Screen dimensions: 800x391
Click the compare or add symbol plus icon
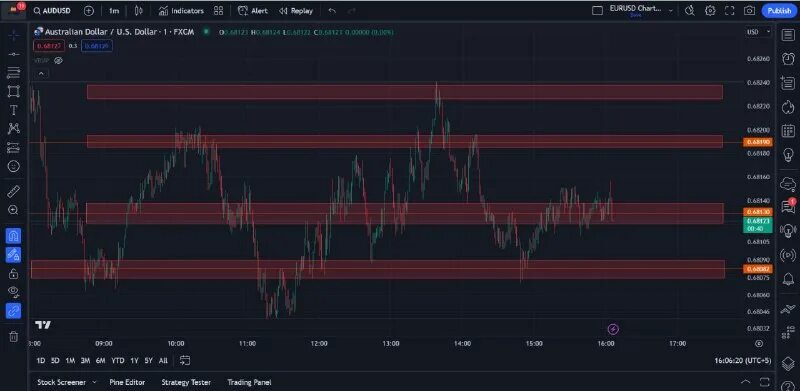coord(88,11)
